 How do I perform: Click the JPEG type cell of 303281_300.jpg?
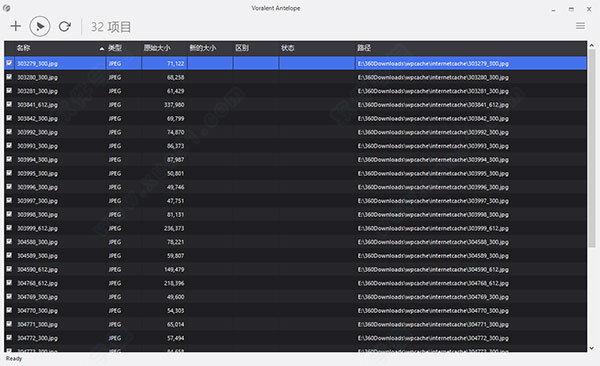[115, 91]
